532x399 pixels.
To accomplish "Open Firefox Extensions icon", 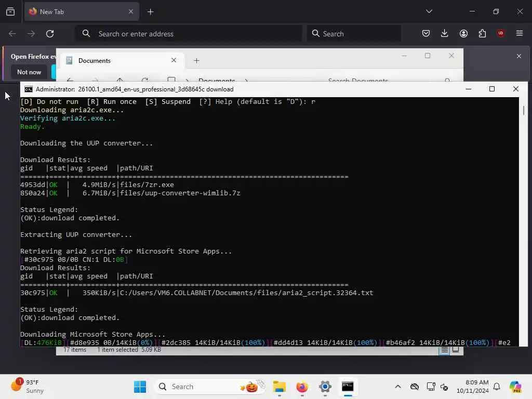I will tap(482, 33).
